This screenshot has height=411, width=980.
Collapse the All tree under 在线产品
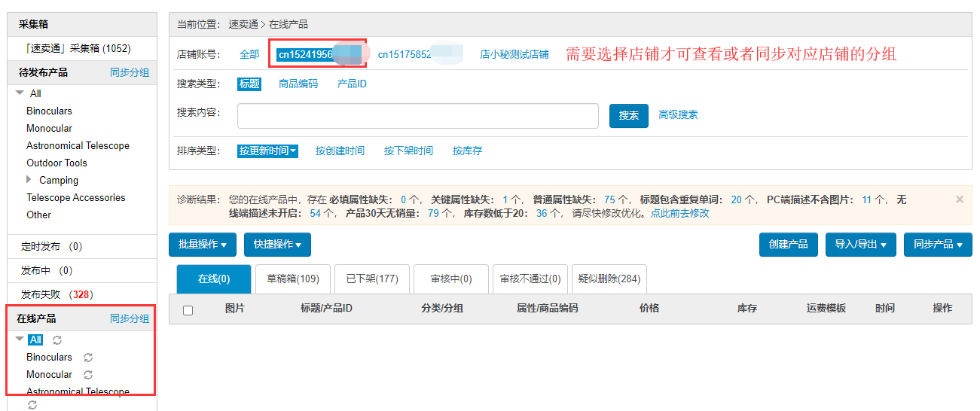click(x=20, y=339)
